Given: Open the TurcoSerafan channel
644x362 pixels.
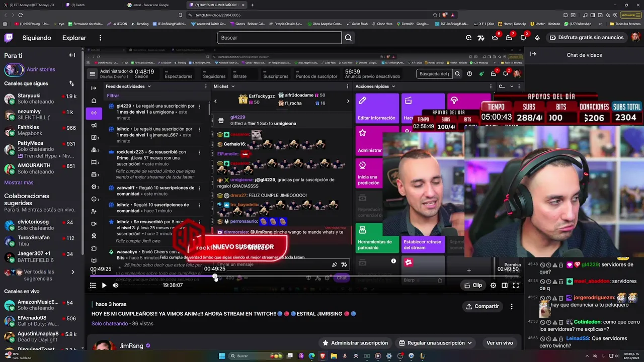Looking at the screenshot, I should tap(40, 240).
